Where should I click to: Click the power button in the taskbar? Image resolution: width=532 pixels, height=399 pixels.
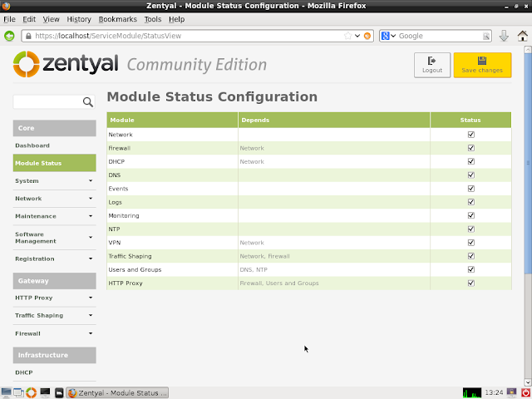click(525, 392)
